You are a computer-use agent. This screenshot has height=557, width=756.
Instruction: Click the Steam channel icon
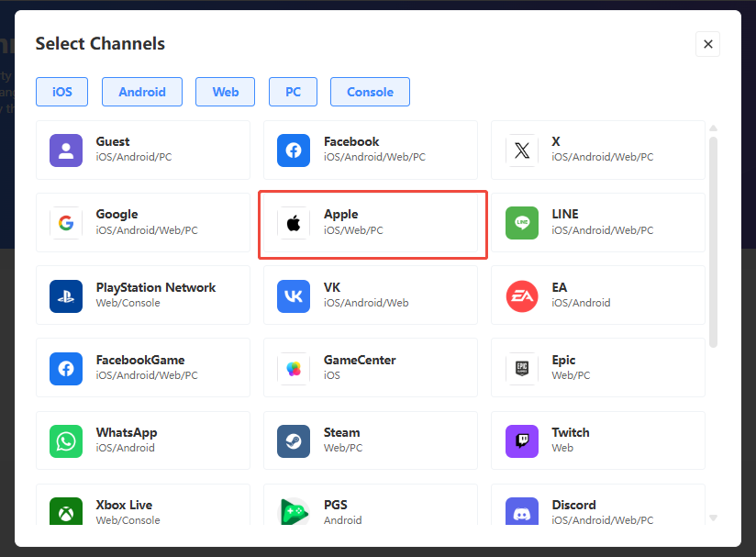click(x=294, y=441)
